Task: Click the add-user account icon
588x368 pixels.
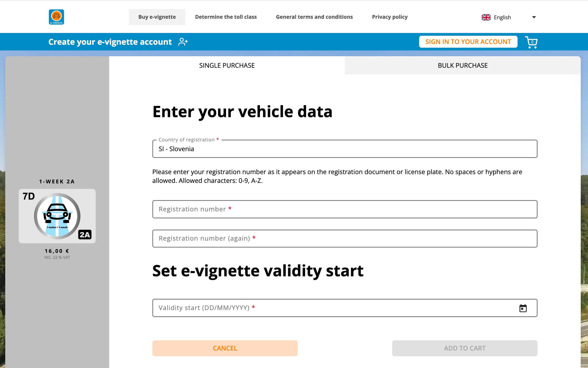Action: click(183, 42)
